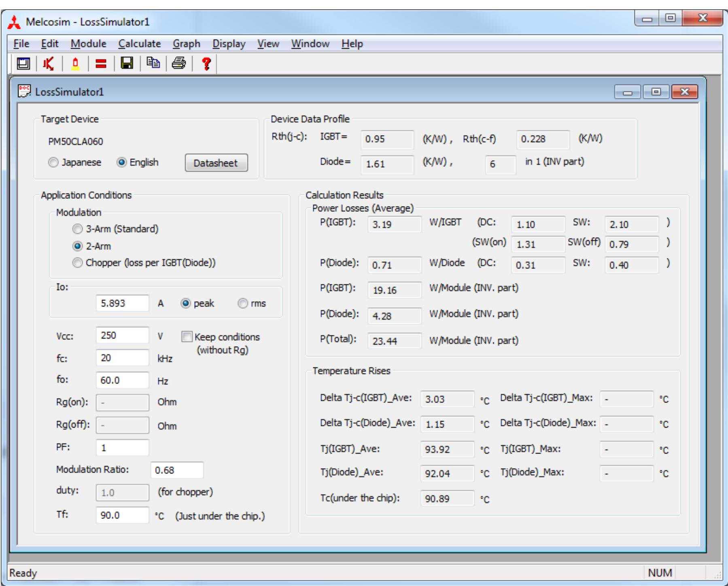This screenshot has height=586, width=728.
Task: Print using the printer toolbar icon
Action: [x=179, y=63]
